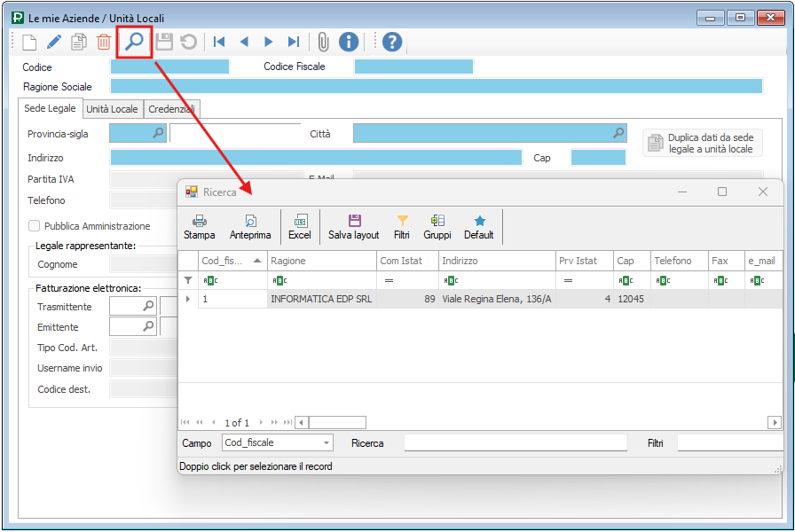Viewport: 795px width, 532px height.
Task: Export results with the Excel button
Action: click(300, 227)
